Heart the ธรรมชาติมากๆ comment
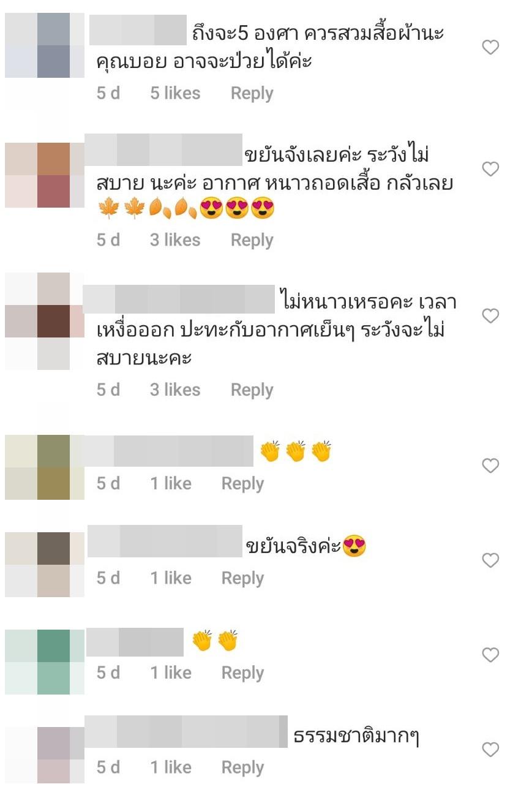The width and height of the screenshot is (532, 795). (x=491, y=750)
